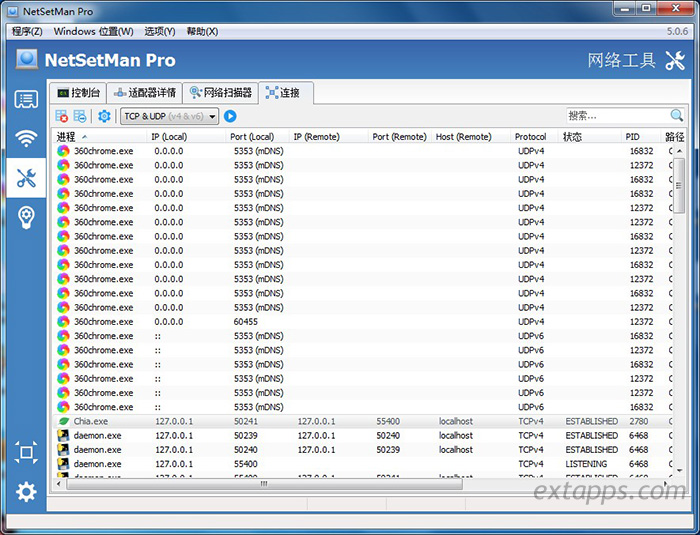Open connection settings gear in toolbar

104,116
